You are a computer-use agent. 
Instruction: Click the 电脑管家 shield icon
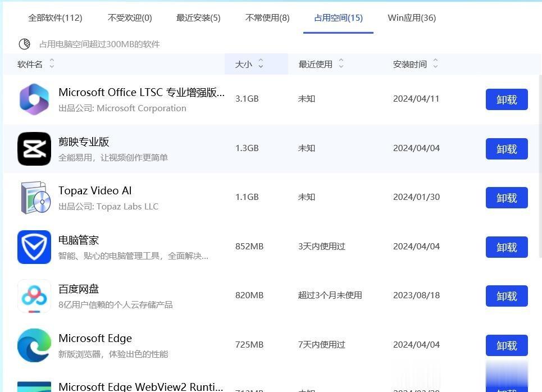coord(34,247)
